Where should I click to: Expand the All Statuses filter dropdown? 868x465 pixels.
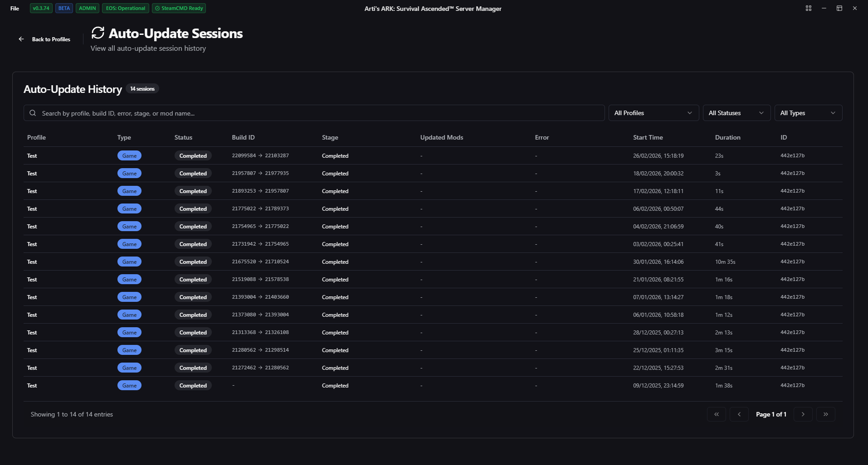(736, 113)
